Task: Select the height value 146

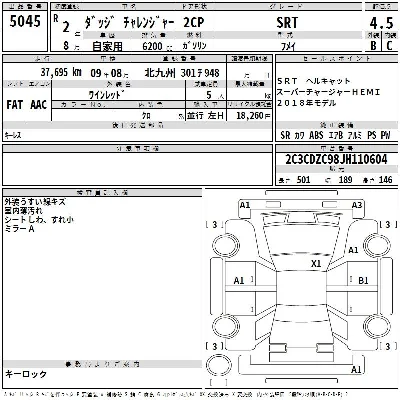Action: tap(385, 180)
